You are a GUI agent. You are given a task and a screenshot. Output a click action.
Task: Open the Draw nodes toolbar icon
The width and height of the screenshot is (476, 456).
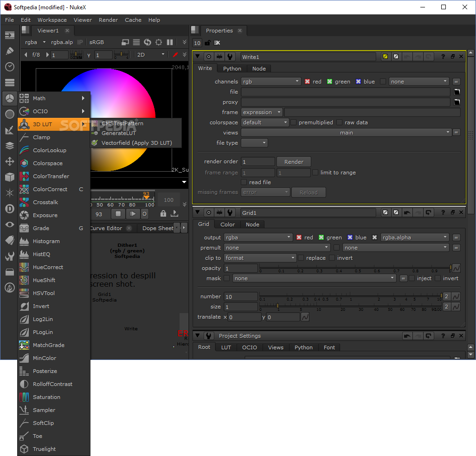[10, 51]
